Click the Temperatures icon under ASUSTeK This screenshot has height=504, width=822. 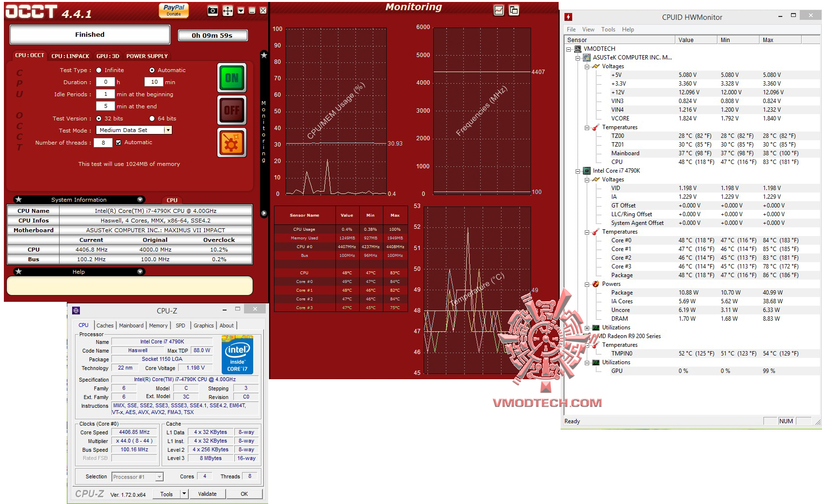(x=596, y=127)
